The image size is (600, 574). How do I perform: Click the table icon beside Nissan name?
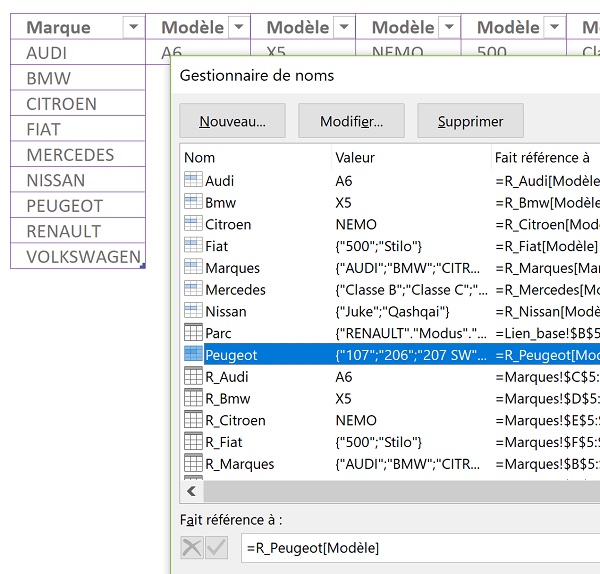pos(193,311)
